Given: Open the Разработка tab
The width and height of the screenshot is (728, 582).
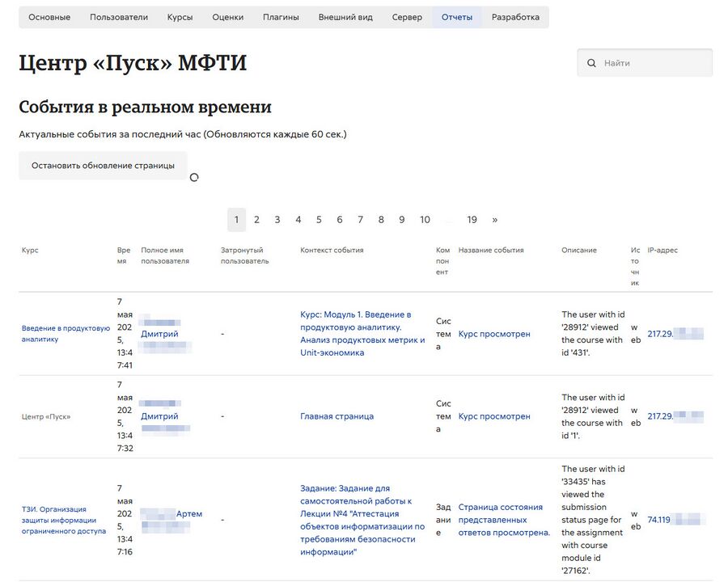Looking at the screenshot, I should tap(515, 17).
